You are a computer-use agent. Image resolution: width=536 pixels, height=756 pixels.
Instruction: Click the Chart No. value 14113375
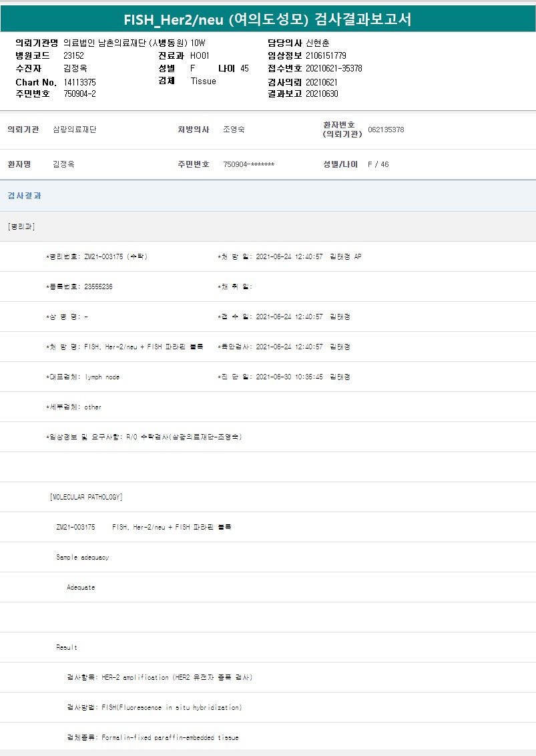click(79, 81)
